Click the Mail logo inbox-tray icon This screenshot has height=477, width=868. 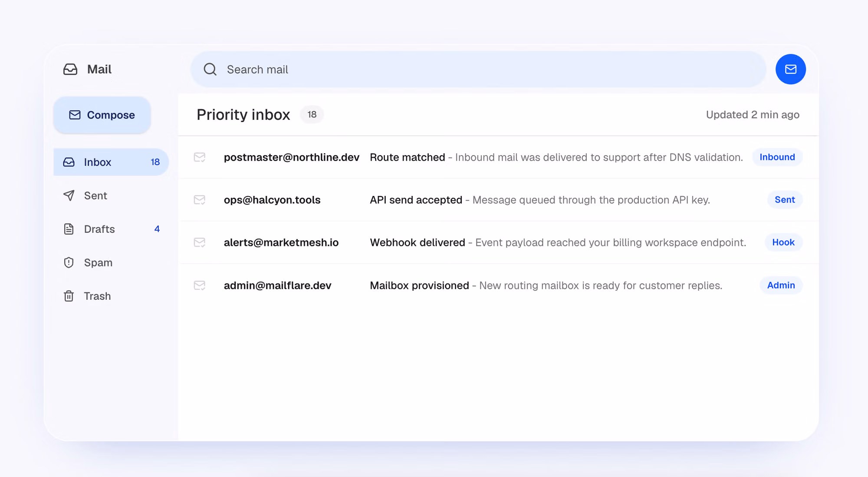click(70, 70)
